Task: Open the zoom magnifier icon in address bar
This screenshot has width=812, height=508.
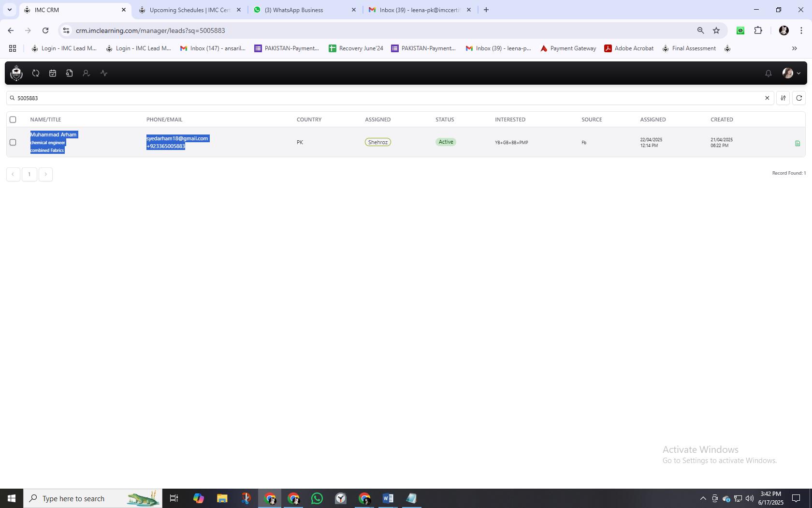Action: coord(700,30)
